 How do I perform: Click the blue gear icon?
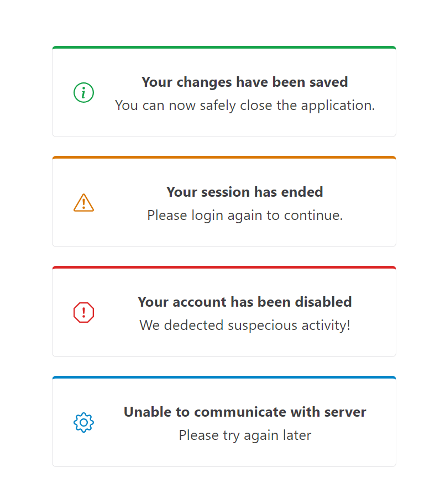[x=83, y=422]
